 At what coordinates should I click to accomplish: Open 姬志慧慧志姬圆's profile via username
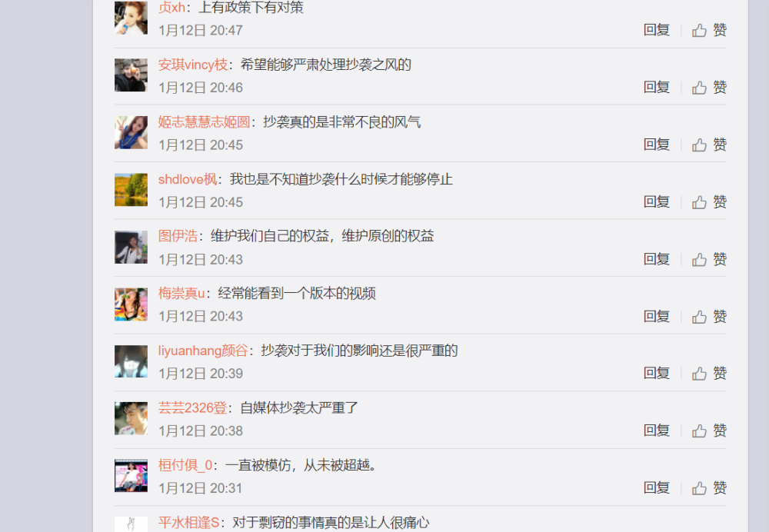click(x=204, y=122)
